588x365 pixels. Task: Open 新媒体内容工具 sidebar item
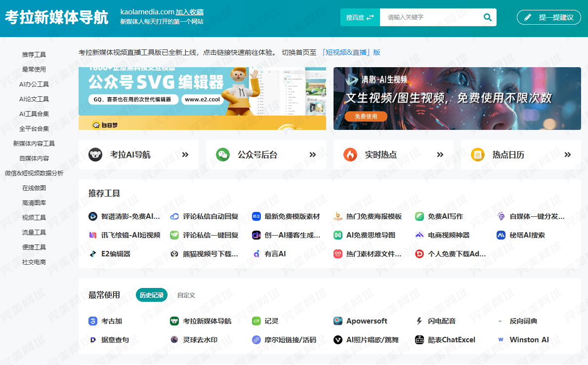click(34, 143)
